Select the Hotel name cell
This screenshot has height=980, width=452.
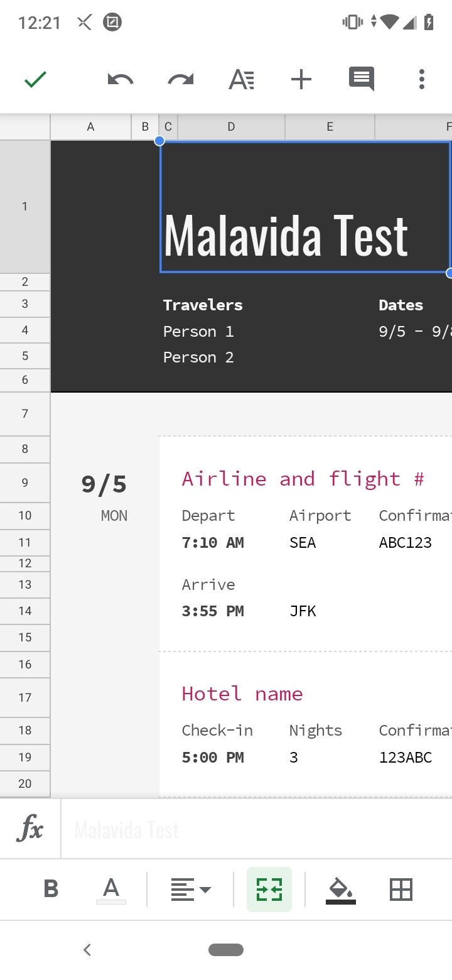242,694
